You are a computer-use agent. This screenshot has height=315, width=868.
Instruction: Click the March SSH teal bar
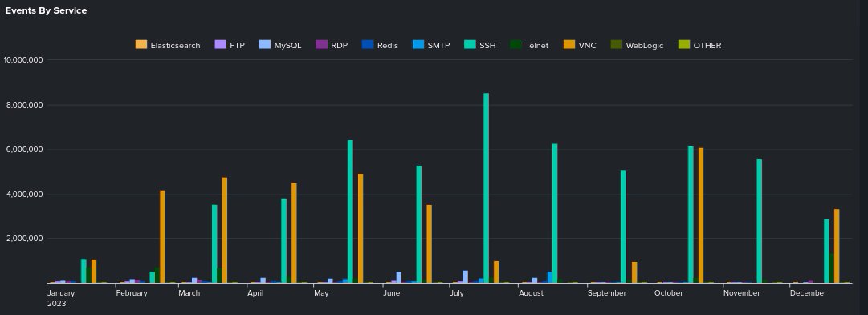click(x=214, y=244)
